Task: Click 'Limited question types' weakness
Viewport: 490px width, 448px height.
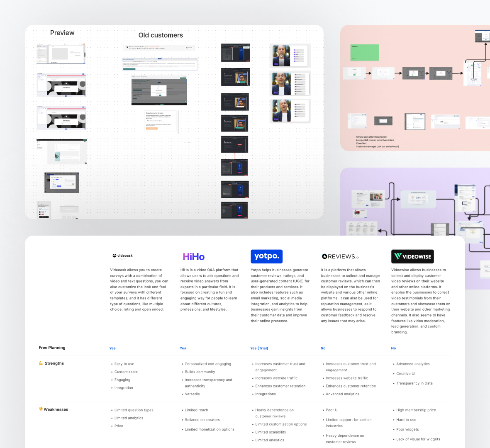Action: 134,410
